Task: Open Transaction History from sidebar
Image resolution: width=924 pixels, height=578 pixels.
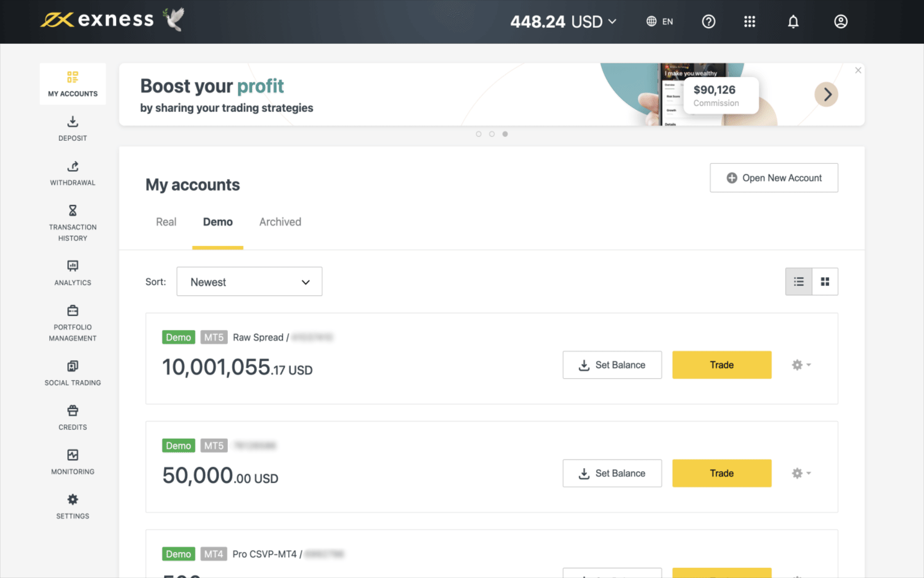Action: 72,223
